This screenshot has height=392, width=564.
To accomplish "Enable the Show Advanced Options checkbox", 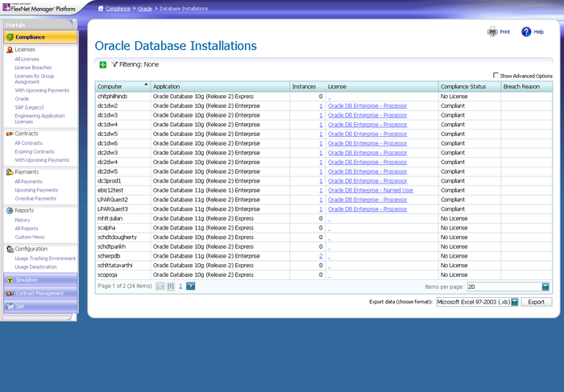I will pyautogui.click(x=496, y=75).
